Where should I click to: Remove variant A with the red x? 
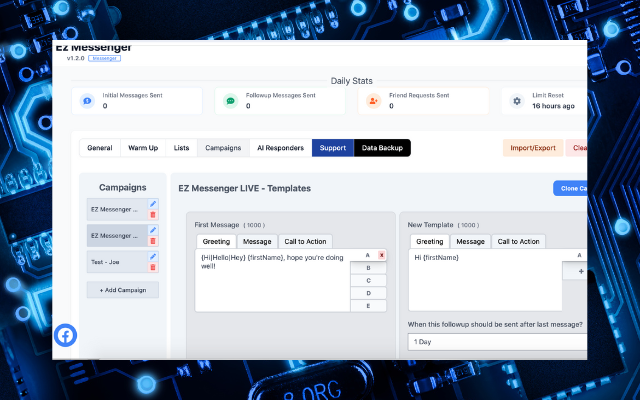pyautogui.click(x=381, y=255)
